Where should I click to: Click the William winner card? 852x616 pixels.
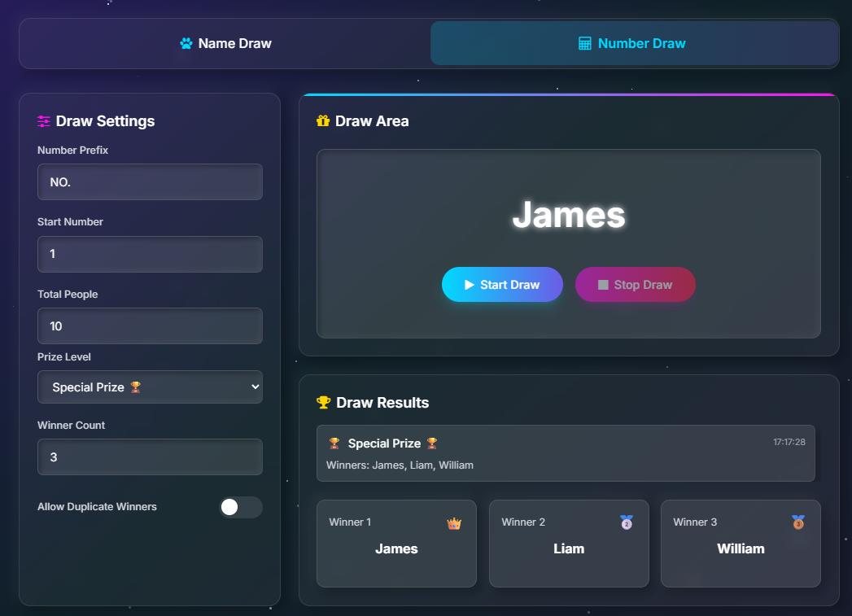click(x=741, y=543)
